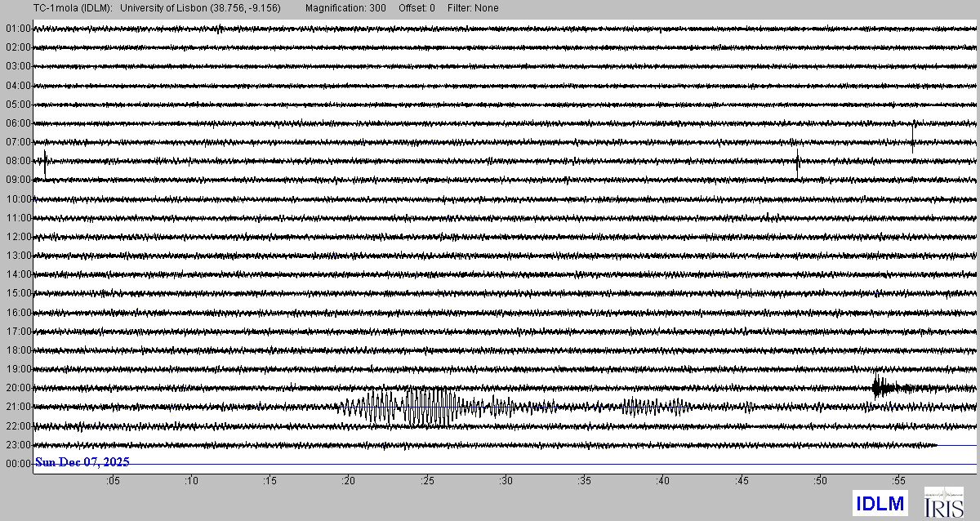Viewport: 980px width, 521px height.
Task: Click the :05 minute axis tick label
Action: [x=113, y=482]
